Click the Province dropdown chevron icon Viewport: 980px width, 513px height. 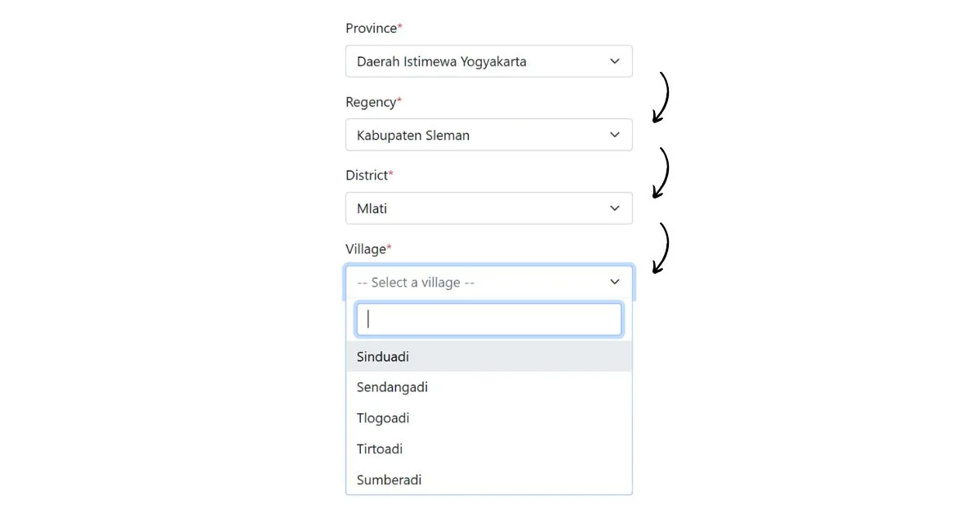[x=614, y=61]
